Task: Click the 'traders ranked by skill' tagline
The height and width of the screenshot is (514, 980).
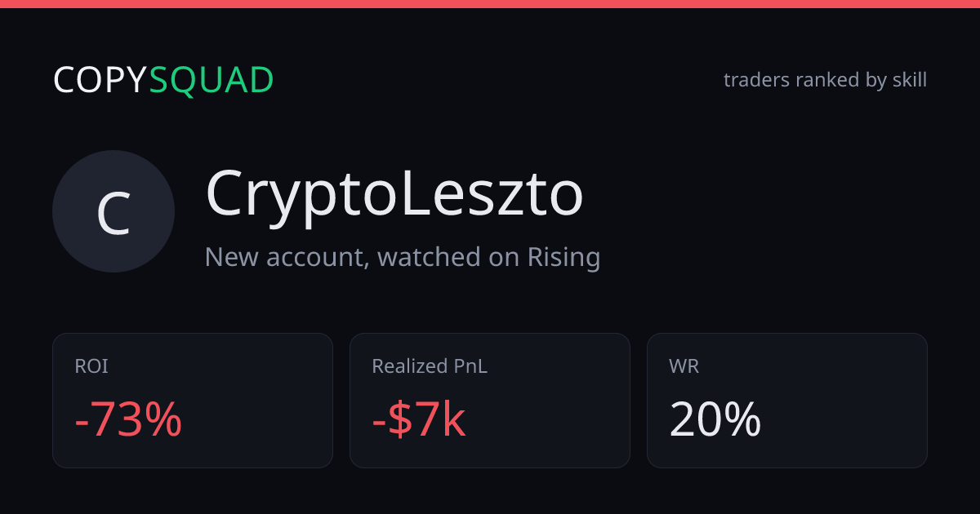Action: pos(825,80)
